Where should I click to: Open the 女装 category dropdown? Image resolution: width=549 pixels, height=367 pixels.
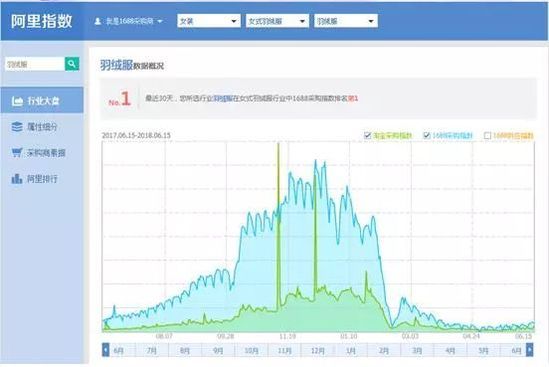point(209,21)
